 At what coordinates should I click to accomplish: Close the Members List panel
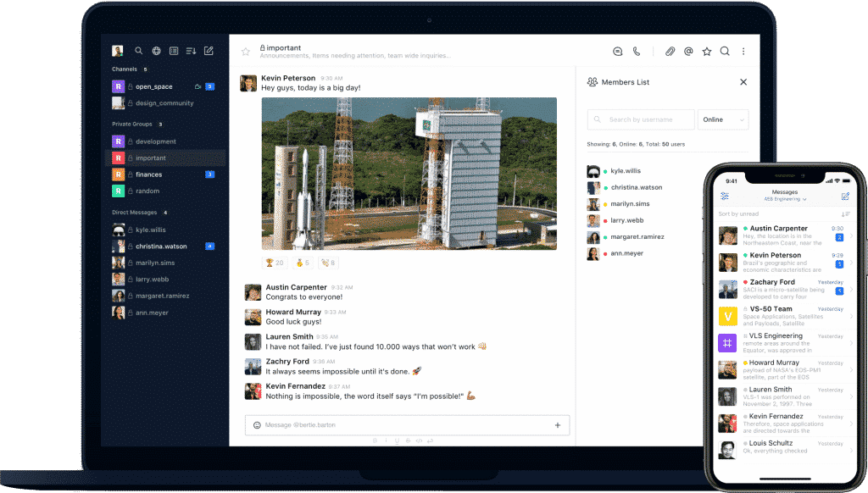click(x=743, y=82)
